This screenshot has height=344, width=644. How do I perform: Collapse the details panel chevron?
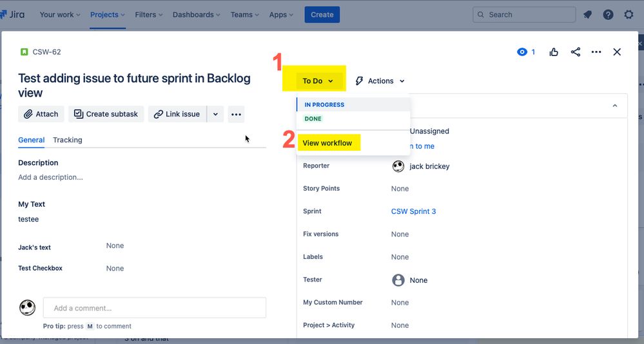[615, 106]
